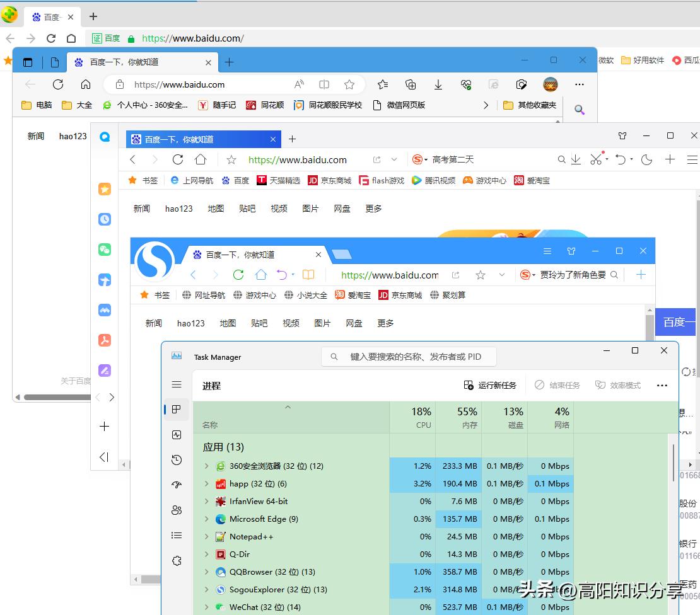This screenshot has height=615, width=700.
Task: Sort processes by the CPU column header
Action: click(x=412, y=417)
